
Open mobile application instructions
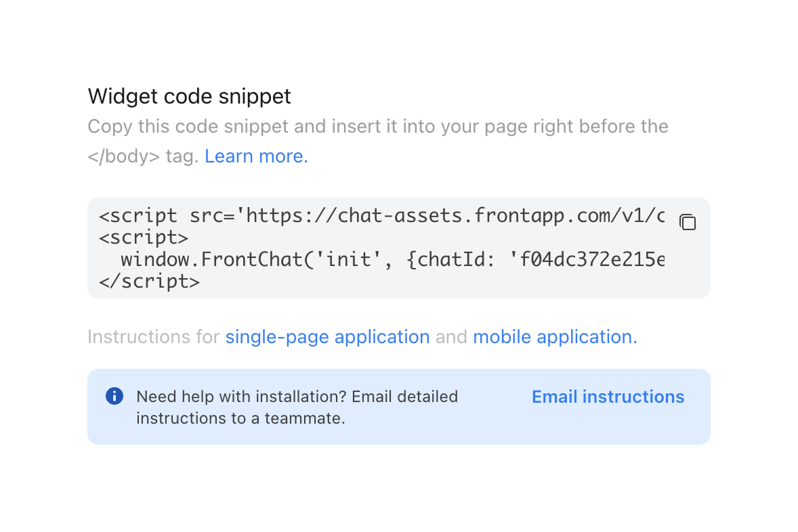pyautogui.click(x=553, y=336)
